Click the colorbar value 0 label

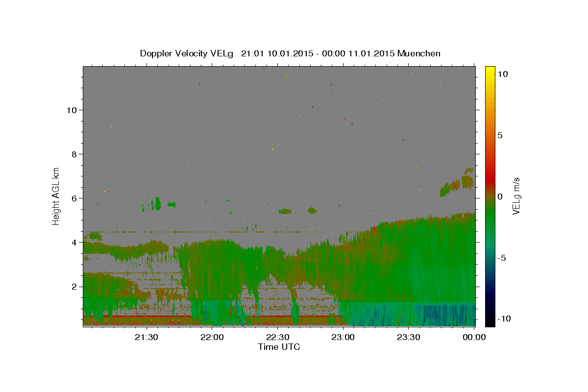[500, 196]
